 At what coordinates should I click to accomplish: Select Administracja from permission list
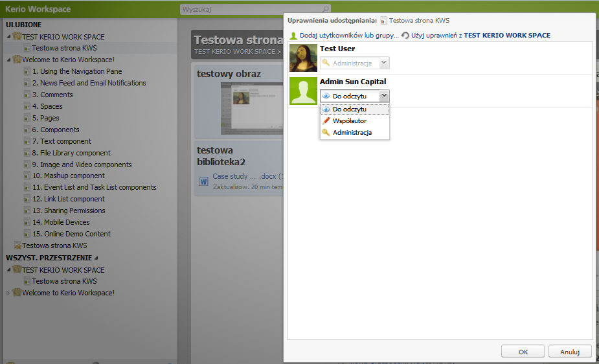(x=355, y=133)
